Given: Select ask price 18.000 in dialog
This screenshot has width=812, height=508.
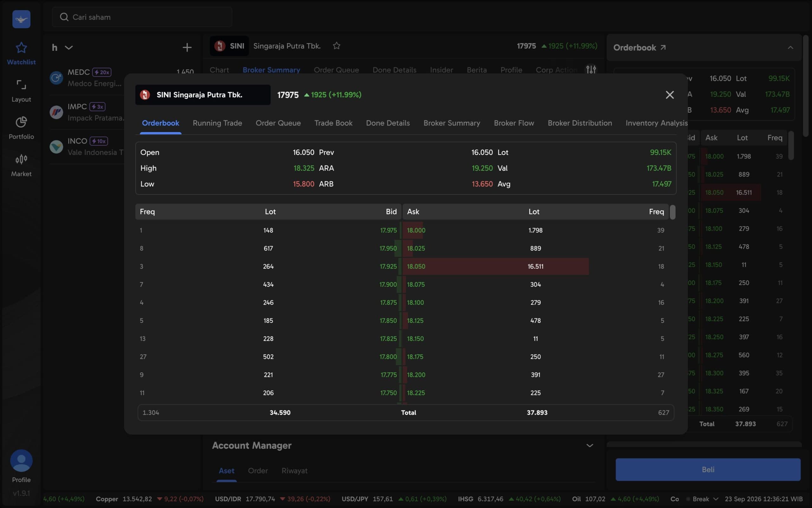Looking at the screenshot, I should [x=416, y=230].
